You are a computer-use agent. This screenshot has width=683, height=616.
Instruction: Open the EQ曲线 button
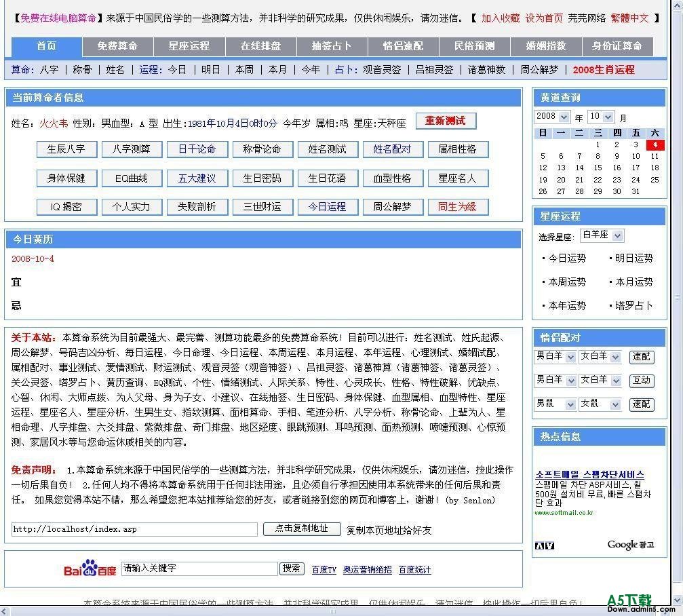click(x=132, y=178)
